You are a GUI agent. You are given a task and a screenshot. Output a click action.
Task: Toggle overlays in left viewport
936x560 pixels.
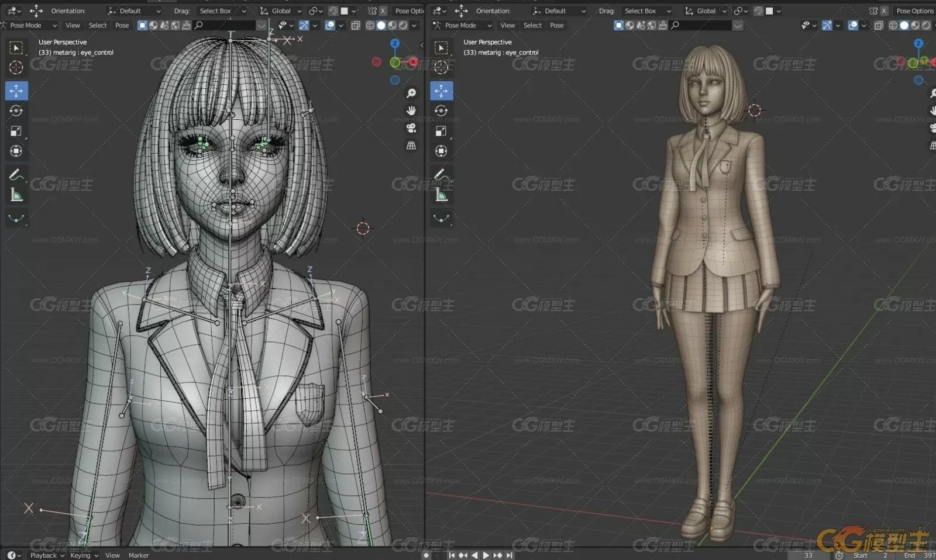330,26
